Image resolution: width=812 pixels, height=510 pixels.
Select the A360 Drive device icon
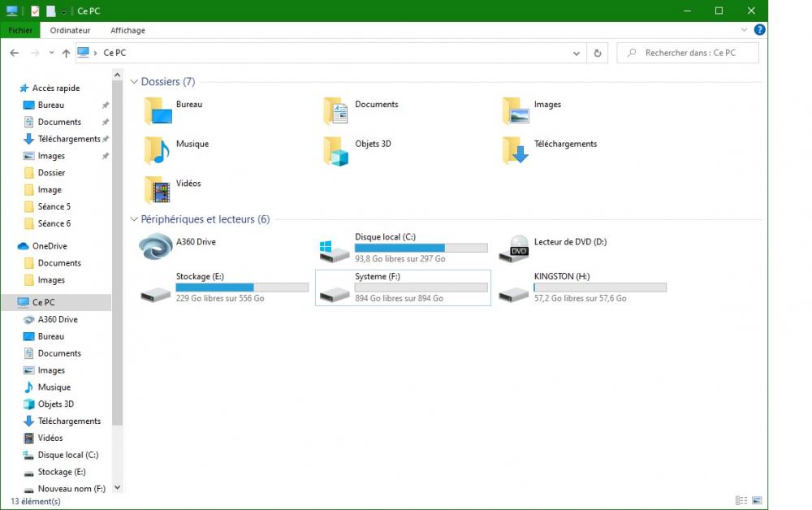click(x=155, y=247)
